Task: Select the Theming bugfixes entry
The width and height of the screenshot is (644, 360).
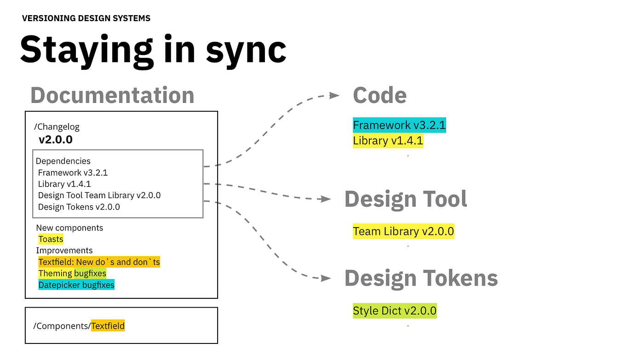Action: 72,273
